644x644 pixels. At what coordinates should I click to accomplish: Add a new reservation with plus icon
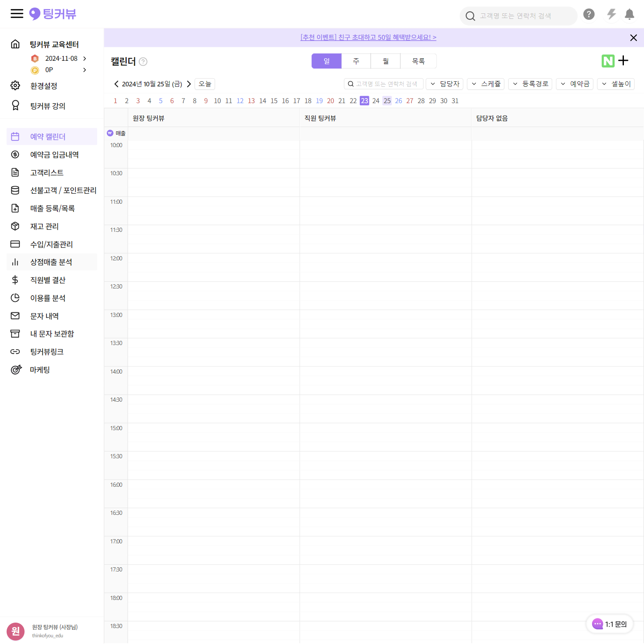click(623, 61)
